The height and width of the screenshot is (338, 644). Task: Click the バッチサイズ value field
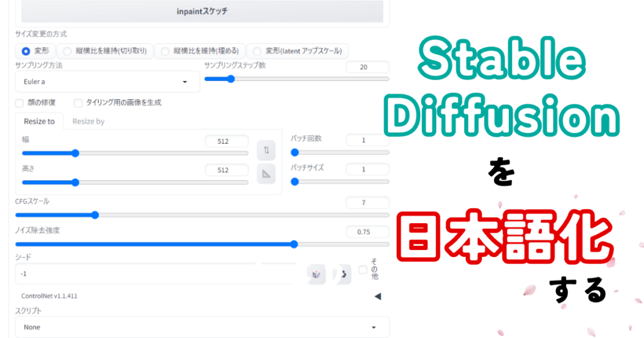pyautogui.click(x=367, y=169)
